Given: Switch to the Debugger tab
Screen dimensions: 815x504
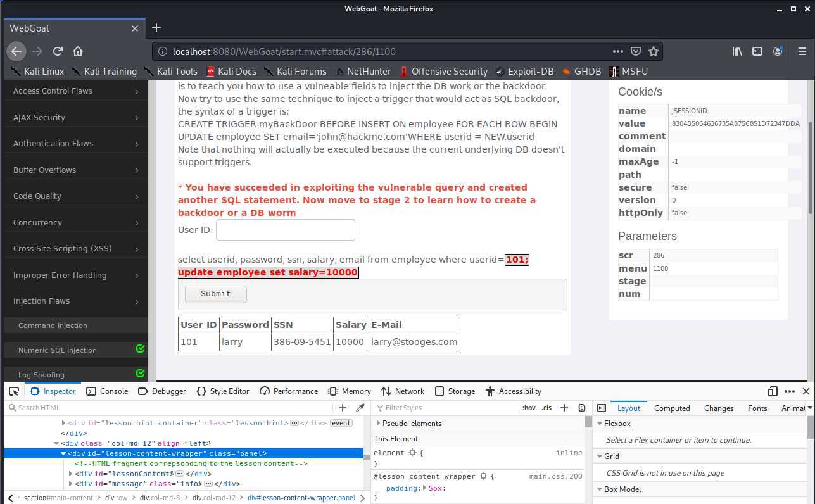Looking at the screenshot, I should click(x=162, y=391).
